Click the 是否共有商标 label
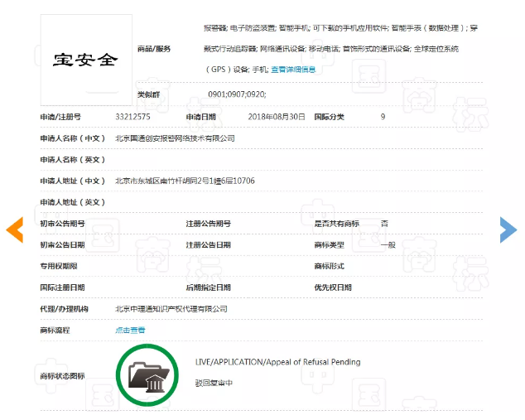Image resolution: width=525 pixels, height=420 pixels. click(336, 224)
